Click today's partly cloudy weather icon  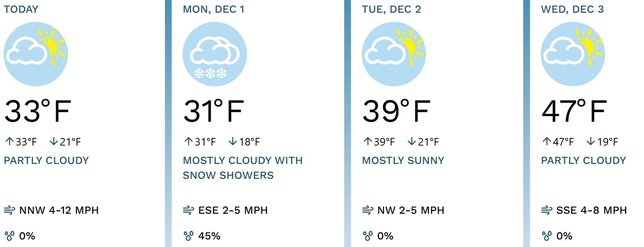pos(35,54)
